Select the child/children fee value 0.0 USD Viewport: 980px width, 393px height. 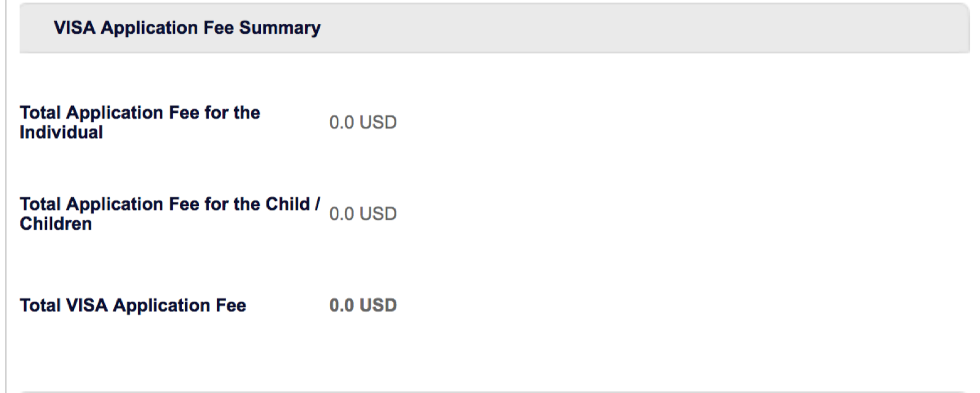pyautogui.click(x=363, y=214)
